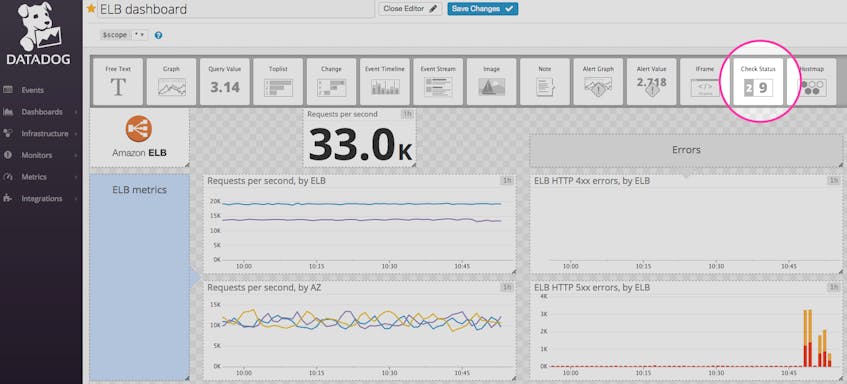This screenshot has height=384, width=847.
Task: Click the Events sidebar icon
Action: point(8,90)
